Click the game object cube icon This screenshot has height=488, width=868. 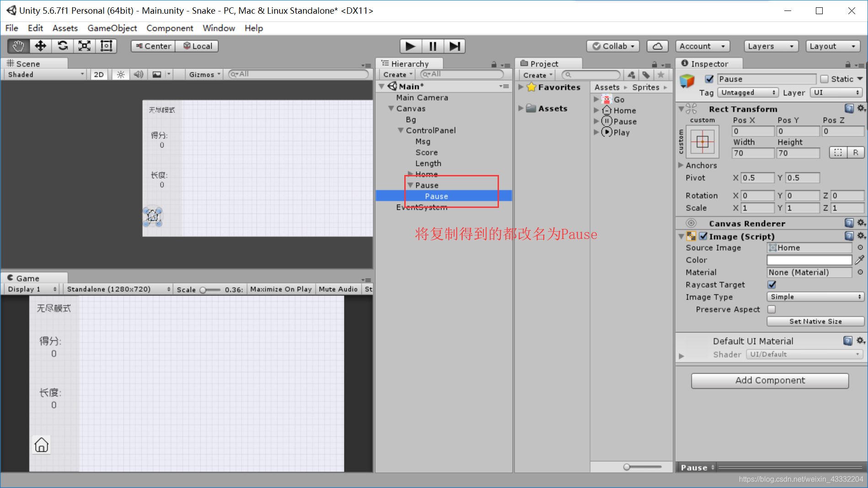coord(687,81)
